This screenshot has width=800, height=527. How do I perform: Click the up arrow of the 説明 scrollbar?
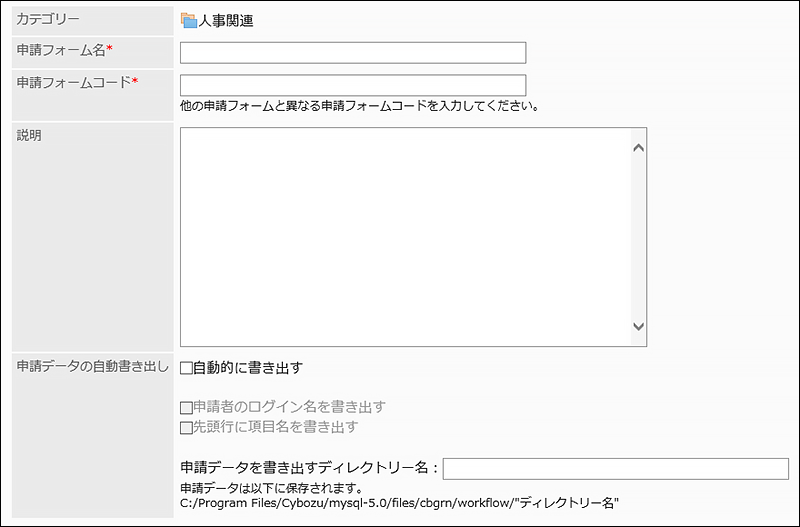pyautogui.click(x=638, y=148)
